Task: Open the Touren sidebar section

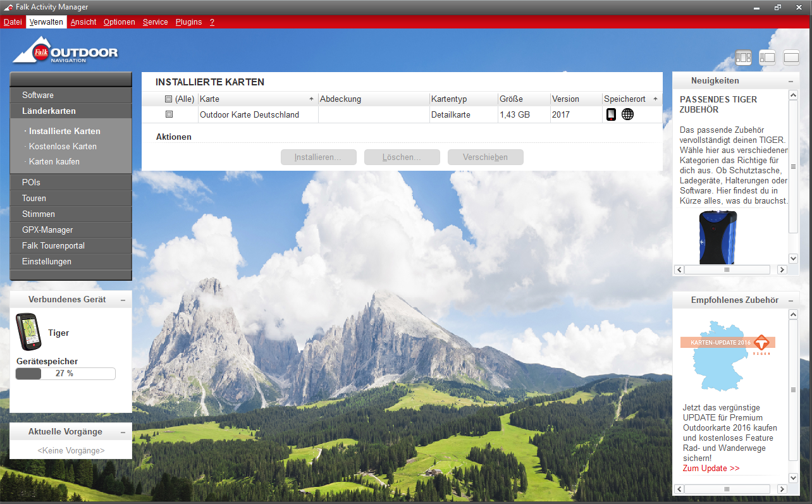Action: pos(71,198)
